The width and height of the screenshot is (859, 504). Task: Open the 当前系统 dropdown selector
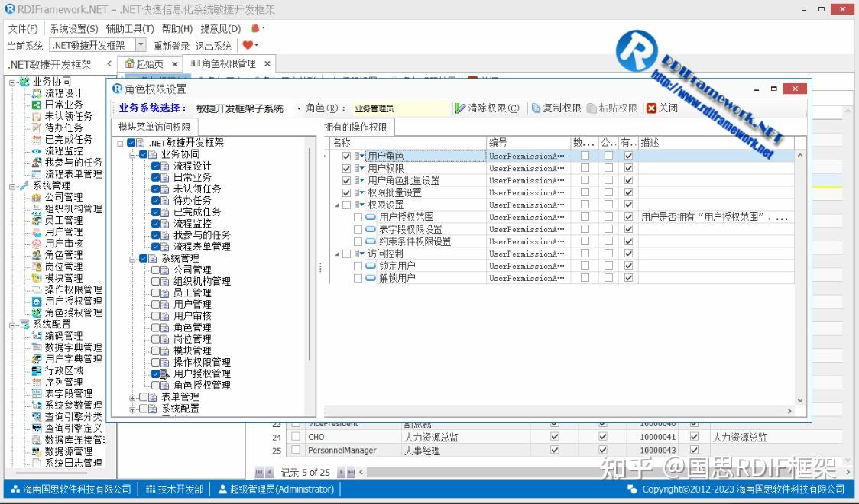(140, 45)
